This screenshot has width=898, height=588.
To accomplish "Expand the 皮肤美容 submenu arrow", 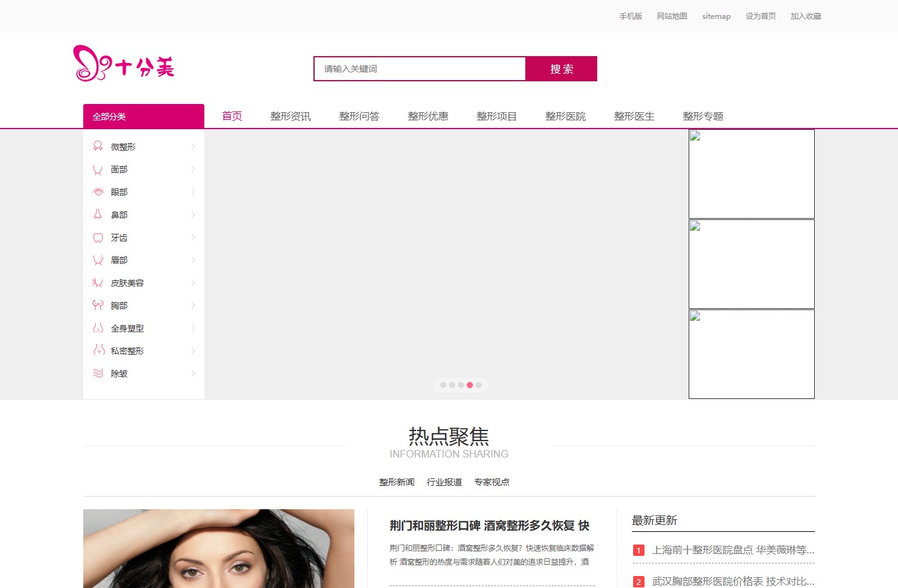I will tap(193, 282).
